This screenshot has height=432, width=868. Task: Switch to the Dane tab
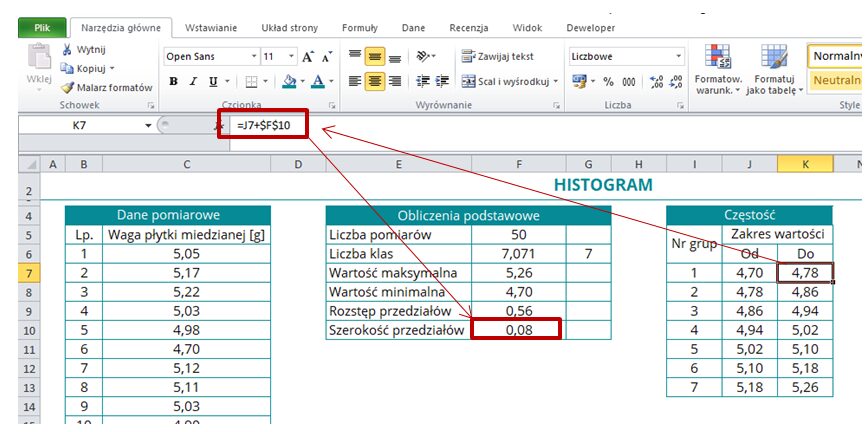pos(414,28)
